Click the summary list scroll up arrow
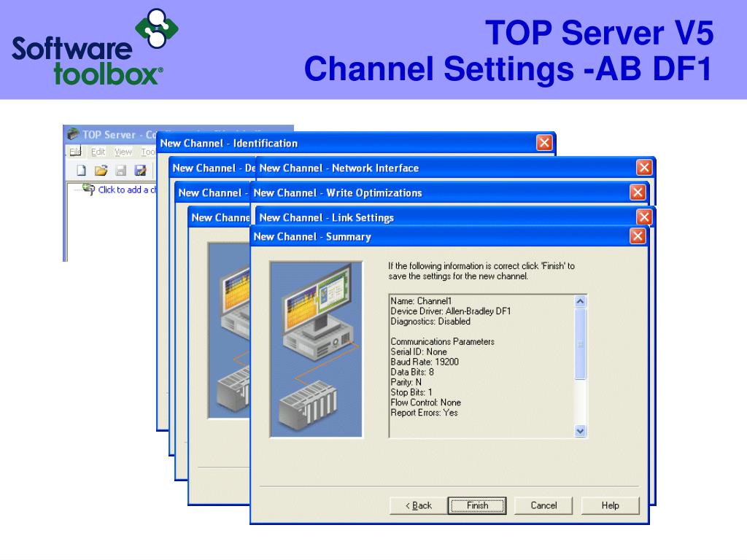Screen dimensions: 747x560 tap(580, 301)
